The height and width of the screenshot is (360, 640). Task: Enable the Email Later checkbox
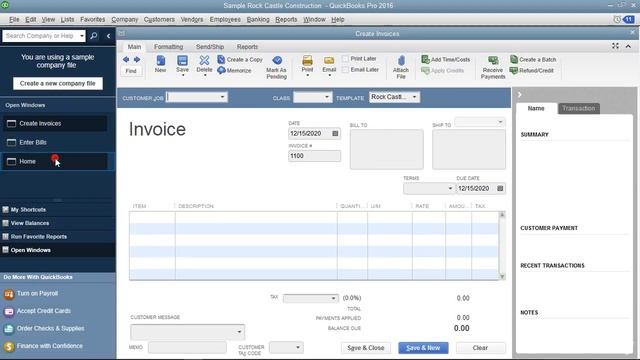(x=345, y=70)
